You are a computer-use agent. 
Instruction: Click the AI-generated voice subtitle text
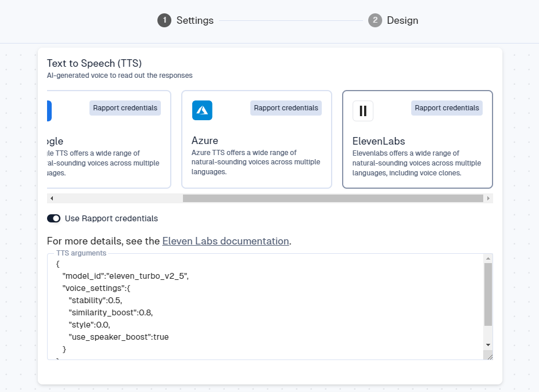[x=120, y=75]
